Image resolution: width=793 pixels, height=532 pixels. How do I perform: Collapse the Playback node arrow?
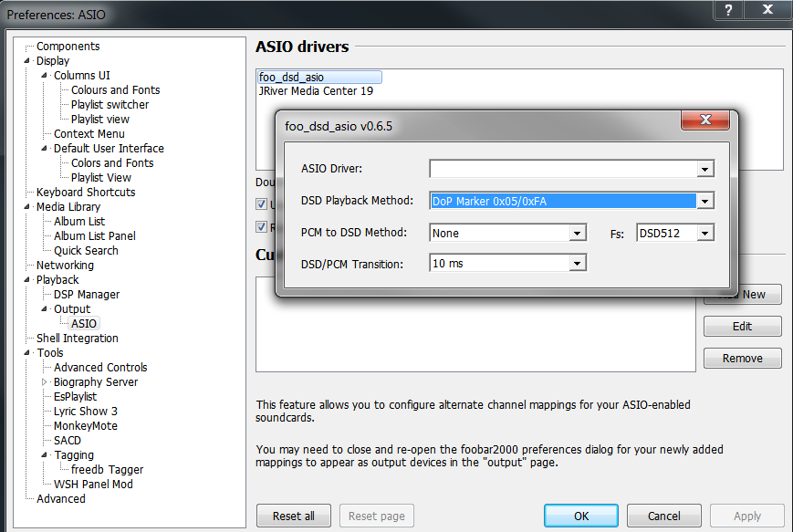(26, 279)
